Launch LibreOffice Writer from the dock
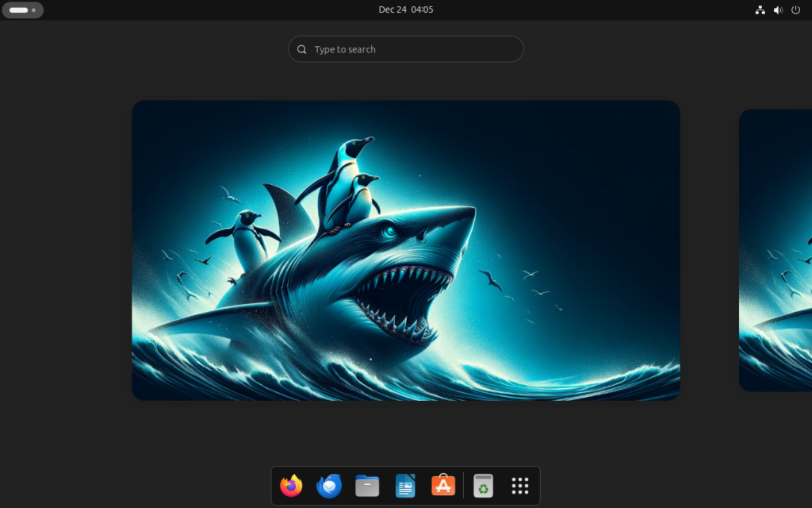 click(x=405, y=486)
